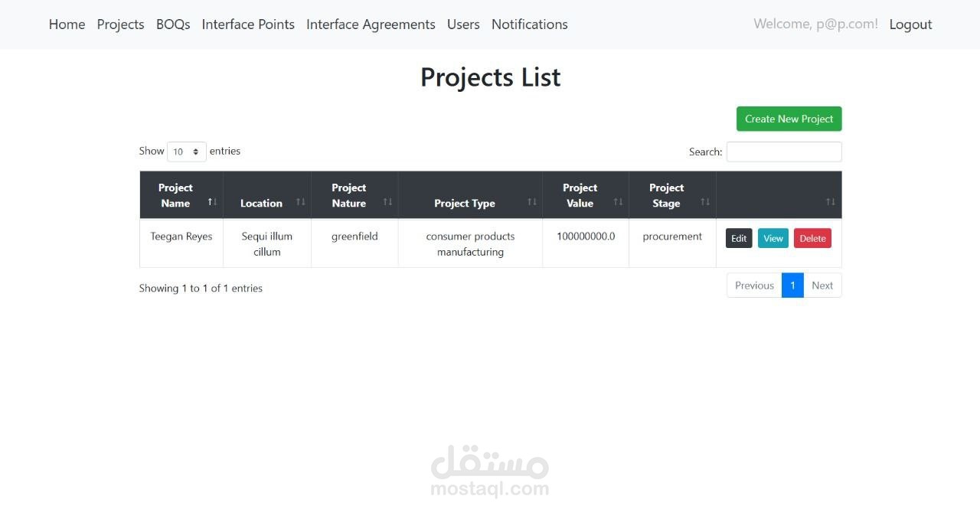Click Previous pagination button

pyautogui.click(x=754, y=285)
